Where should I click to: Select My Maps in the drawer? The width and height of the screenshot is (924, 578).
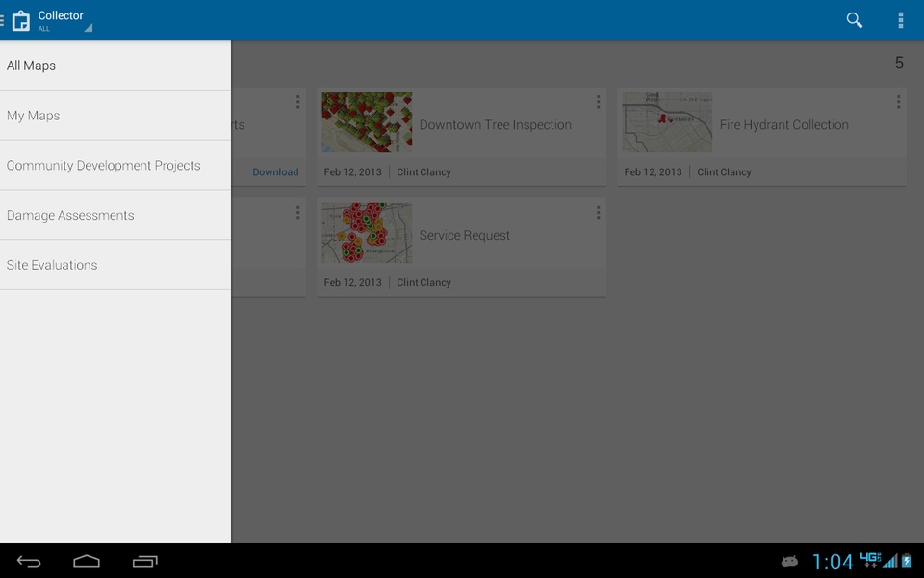[x=115, y=116]
